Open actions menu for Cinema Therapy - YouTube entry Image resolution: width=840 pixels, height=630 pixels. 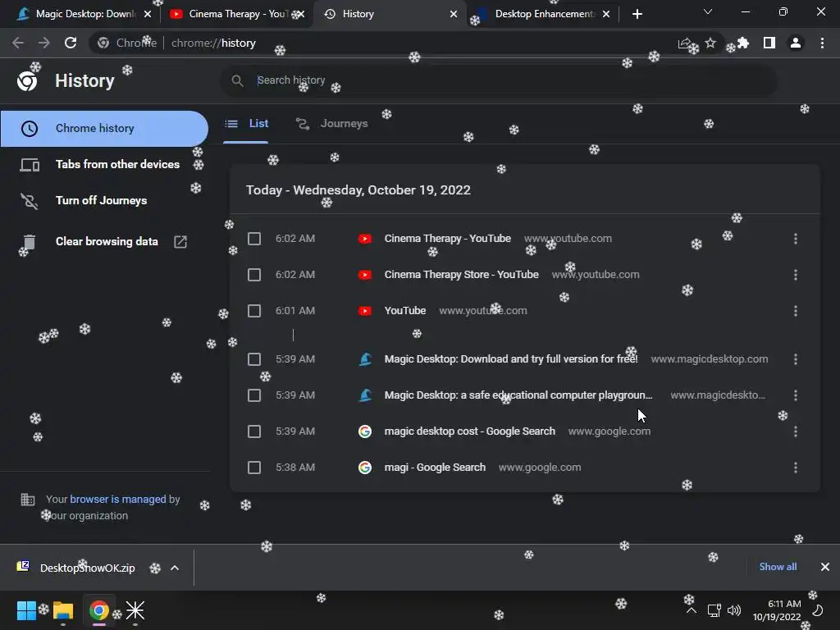point(796,239)
